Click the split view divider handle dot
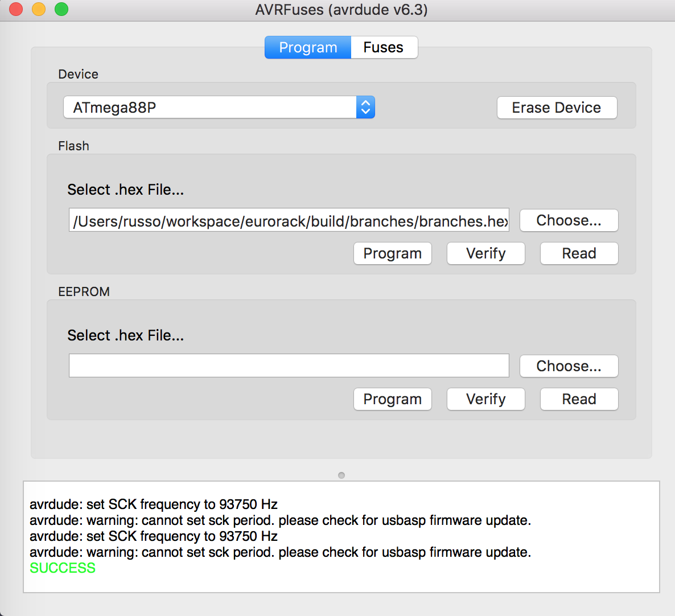The image size is (675, 616). (x=341, y=475)
